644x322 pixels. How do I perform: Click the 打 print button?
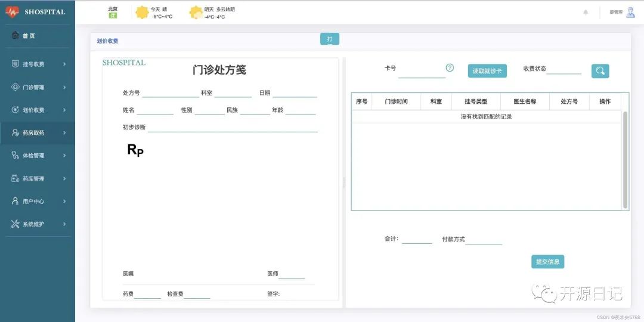[330, 39]
